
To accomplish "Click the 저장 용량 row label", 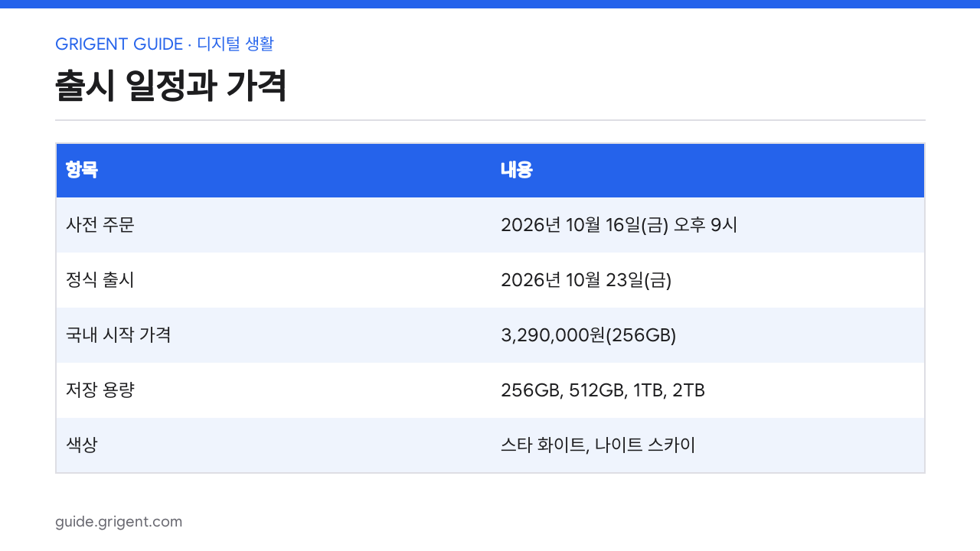I will tap(100, 390).
